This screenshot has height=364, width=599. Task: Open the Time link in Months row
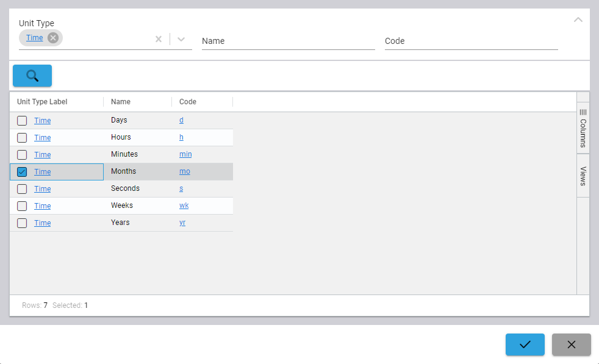coord(43,172)
